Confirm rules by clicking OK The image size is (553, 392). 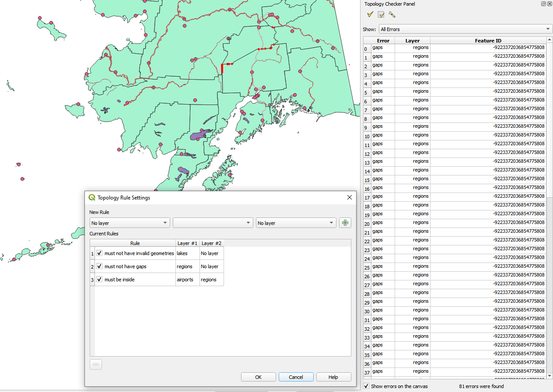[x=258, y=377]
